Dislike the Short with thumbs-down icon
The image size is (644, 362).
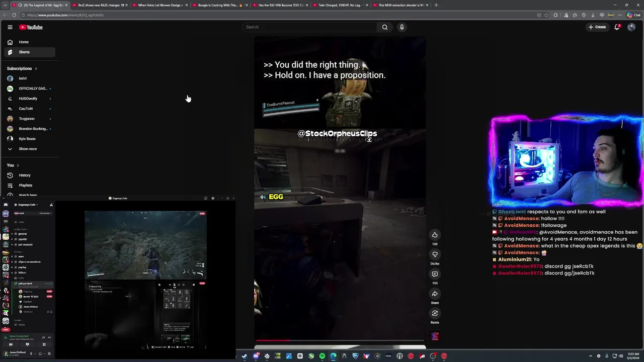[x=435, y=254]
